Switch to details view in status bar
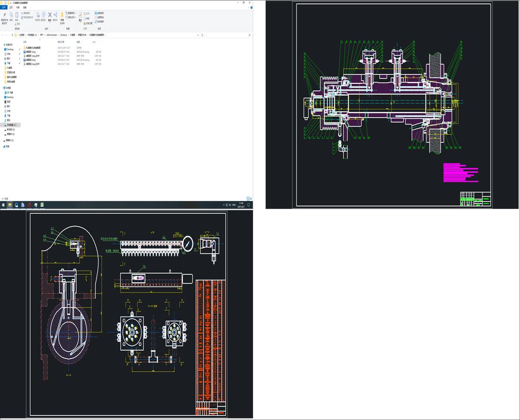 pos(248,199)
